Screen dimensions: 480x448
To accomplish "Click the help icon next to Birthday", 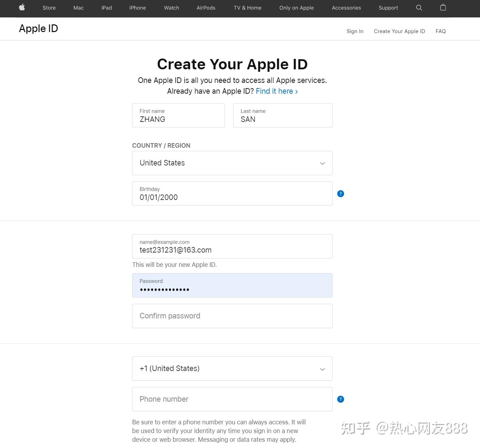I will (x=340, y=193).
